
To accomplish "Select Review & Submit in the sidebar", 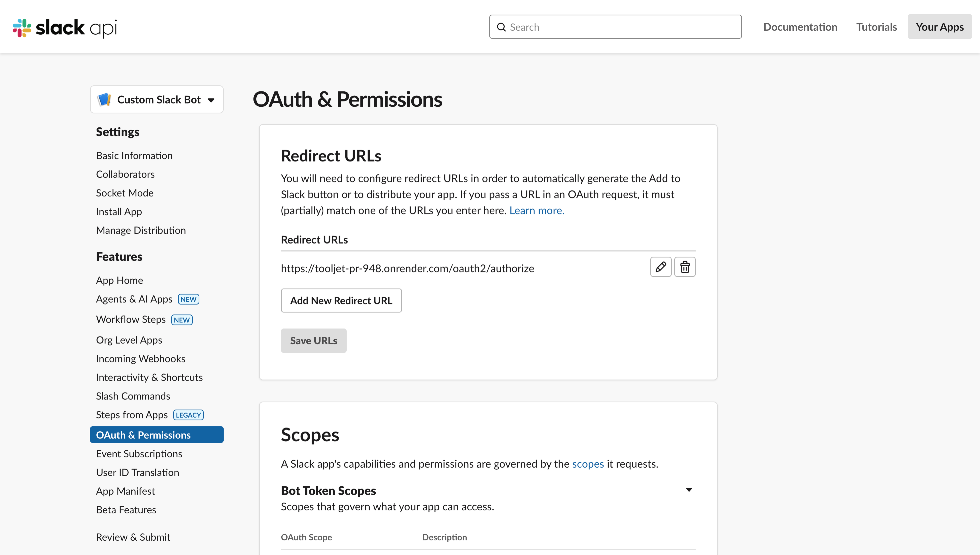I will point(133,537).
